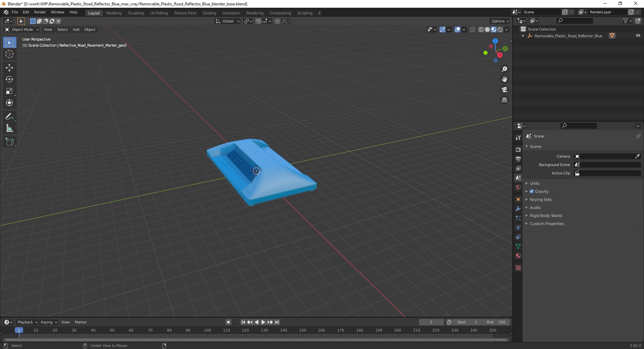644x349 pixels.
Task: Switch perspective/orthographic grid icon
Action: tap(504, 100)
